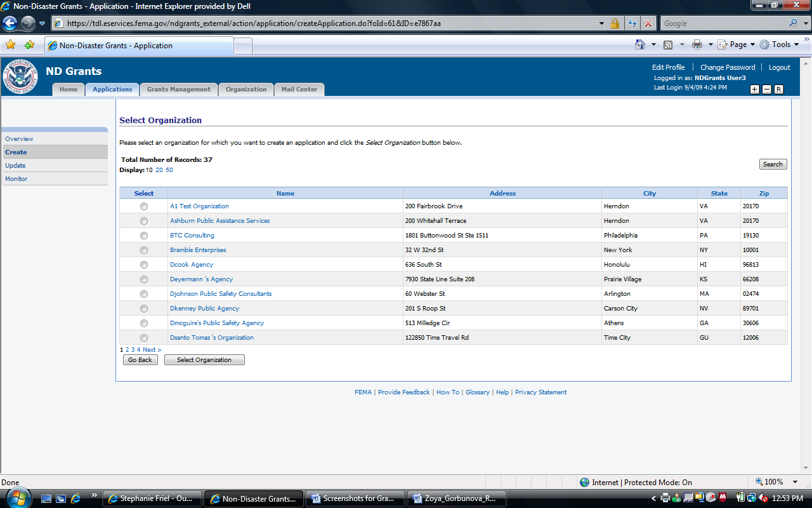Click the McAfee tray icon
812x508 pixels.
click(x=723, y=498)
